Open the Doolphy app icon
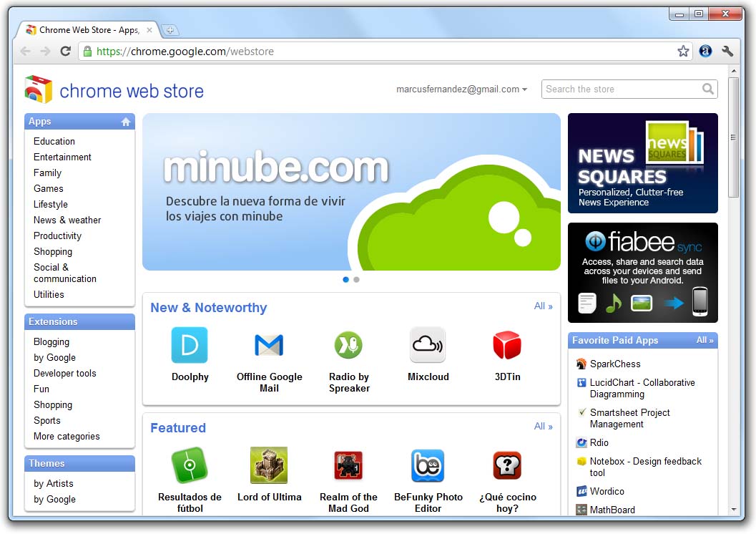Screen dimensions: 756x534 click(190, 345)
